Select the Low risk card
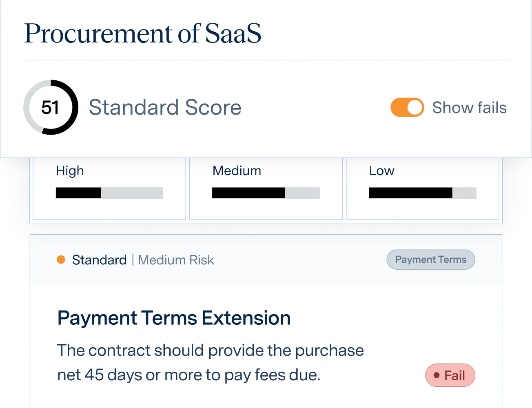Screen dimensions: 532x408 click(423, 188)
